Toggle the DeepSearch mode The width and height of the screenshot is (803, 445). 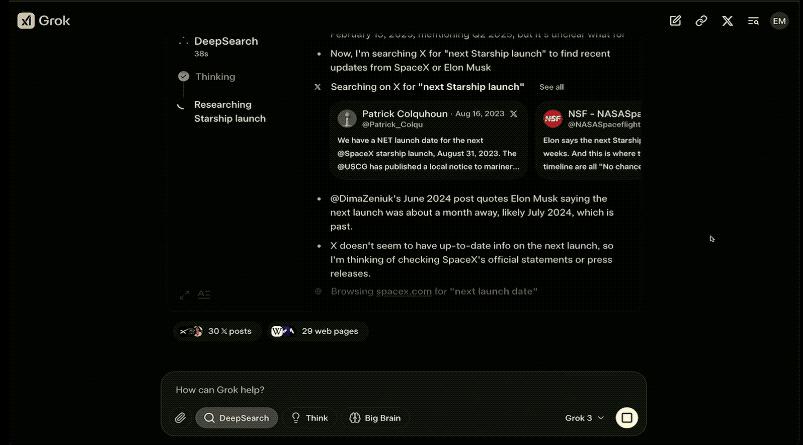click(237, 418)
